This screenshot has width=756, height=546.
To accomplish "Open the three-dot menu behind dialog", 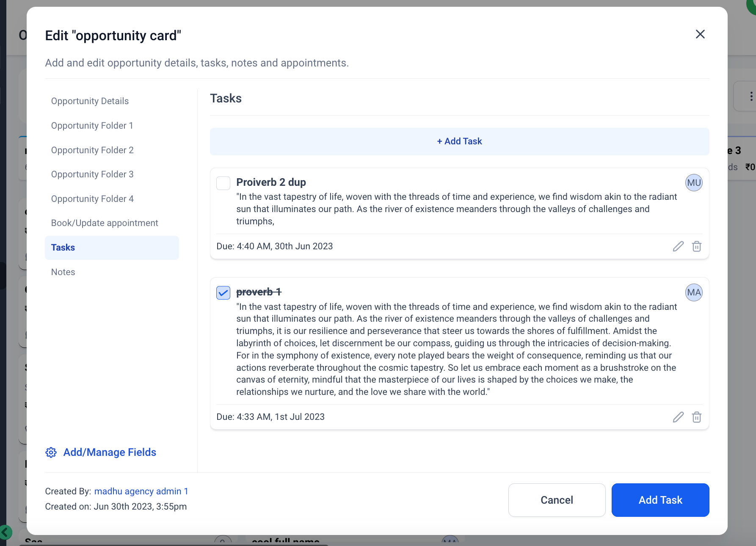I will pos(751,97).
